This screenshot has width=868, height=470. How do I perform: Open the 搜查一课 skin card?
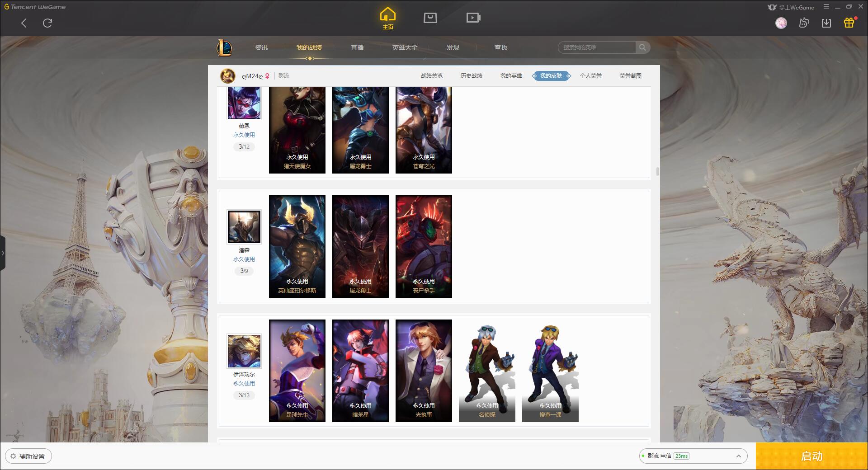[x=550, y=371]
